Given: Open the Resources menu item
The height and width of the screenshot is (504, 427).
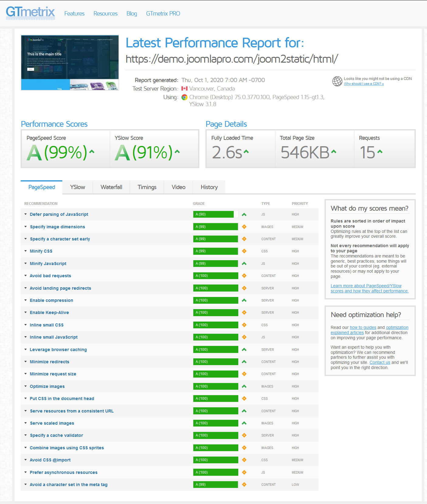Looking at the screenshot, I should [105, 13].
